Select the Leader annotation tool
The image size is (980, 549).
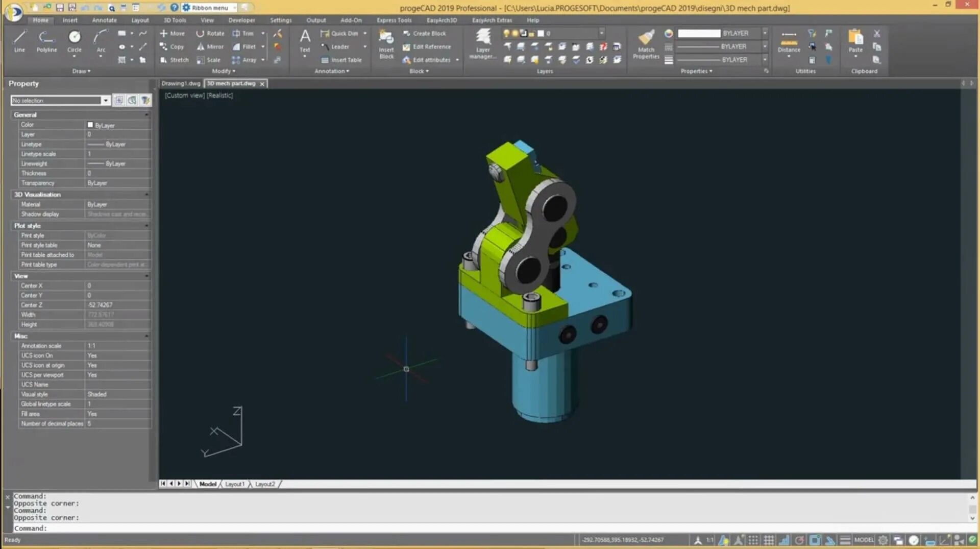click(x=335, y=46)
